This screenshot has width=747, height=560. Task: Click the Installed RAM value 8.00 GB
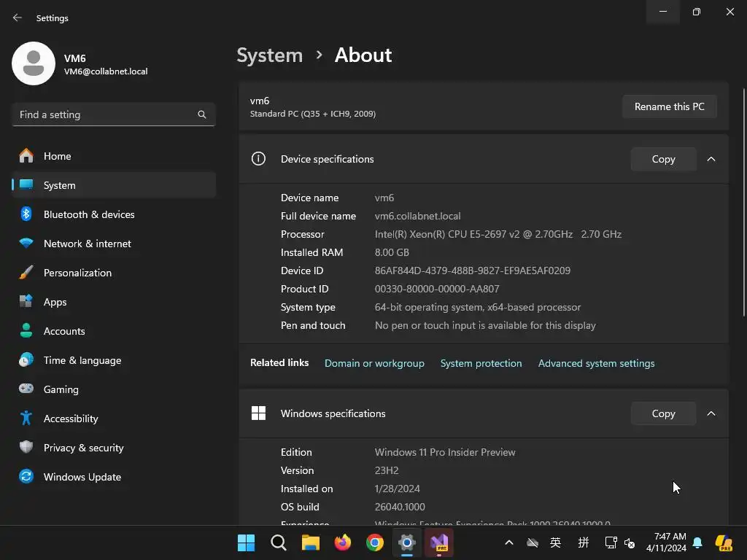click(x=392, y=252)
